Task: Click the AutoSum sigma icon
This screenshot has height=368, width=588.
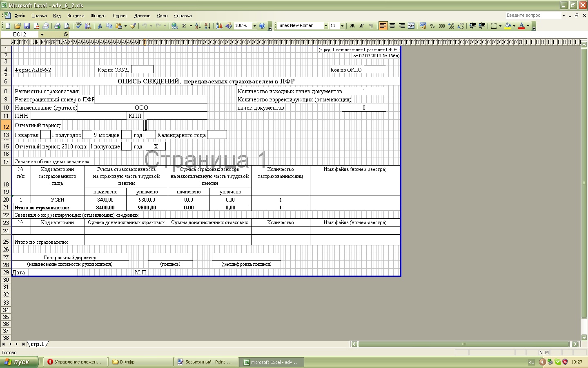Action: click(184, 26)
